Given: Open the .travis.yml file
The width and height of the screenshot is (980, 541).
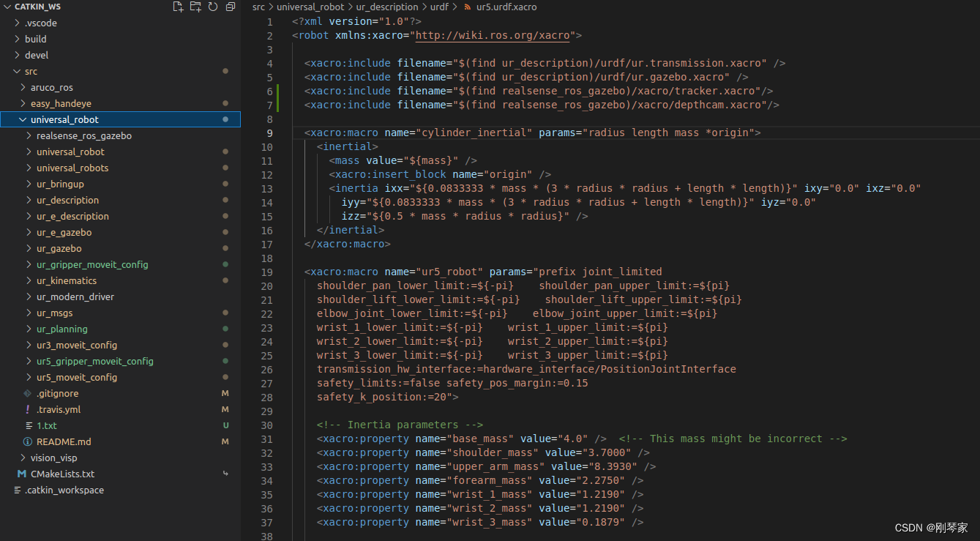Looking at the screenshot, I should [x=59, y=409].
